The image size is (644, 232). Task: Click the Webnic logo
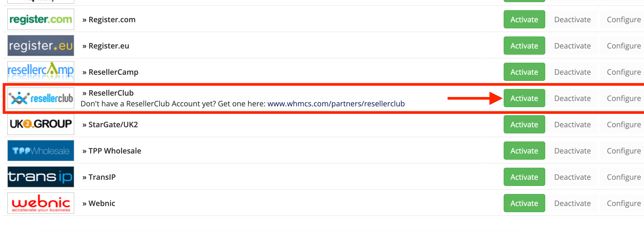tap(41, 203)
